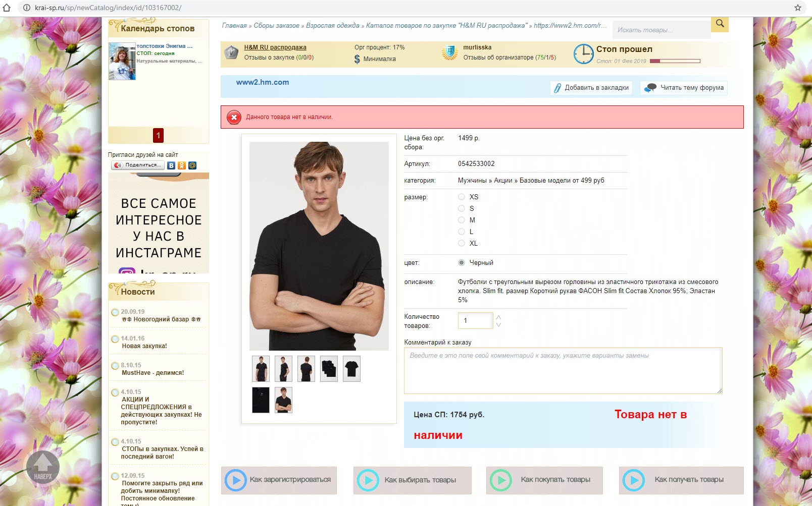Go back up with the НАВЕРХ arrow
Screen dimensions: 812x506
(x=43, y=467)
